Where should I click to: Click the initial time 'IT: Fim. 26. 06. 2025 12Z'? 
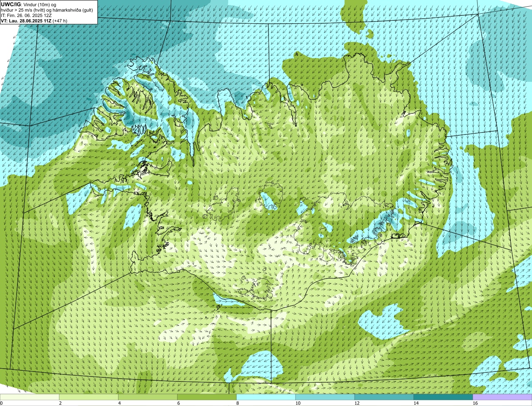tap(27, 15)
